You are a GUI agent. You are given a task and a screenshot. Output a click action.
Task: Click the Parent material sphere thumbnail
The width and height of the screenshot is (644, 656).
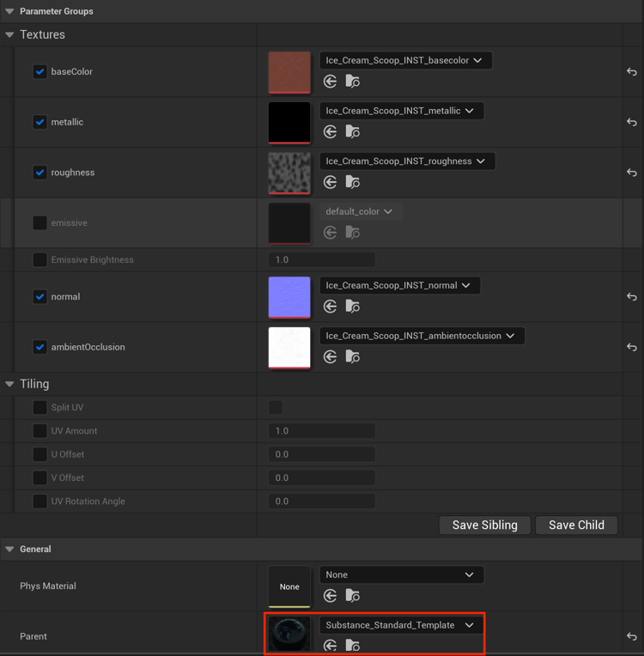coord(289,635)
